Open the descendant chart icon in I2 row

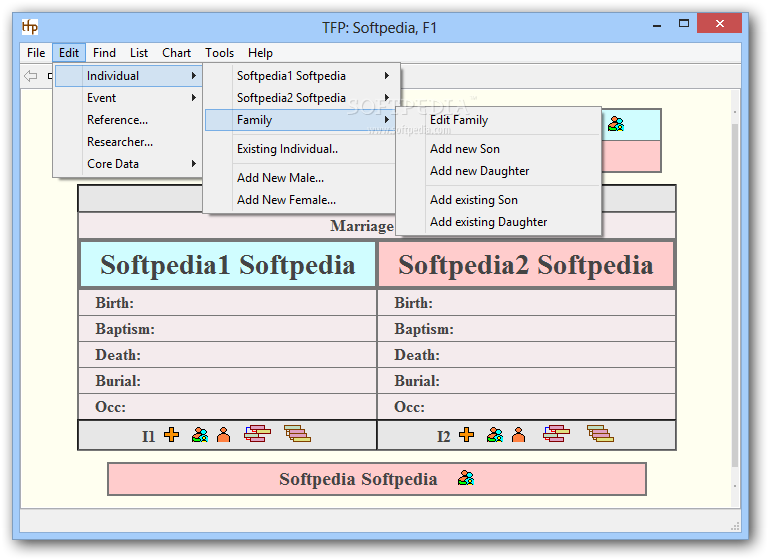pyautogui.click(x=600, y=433)
